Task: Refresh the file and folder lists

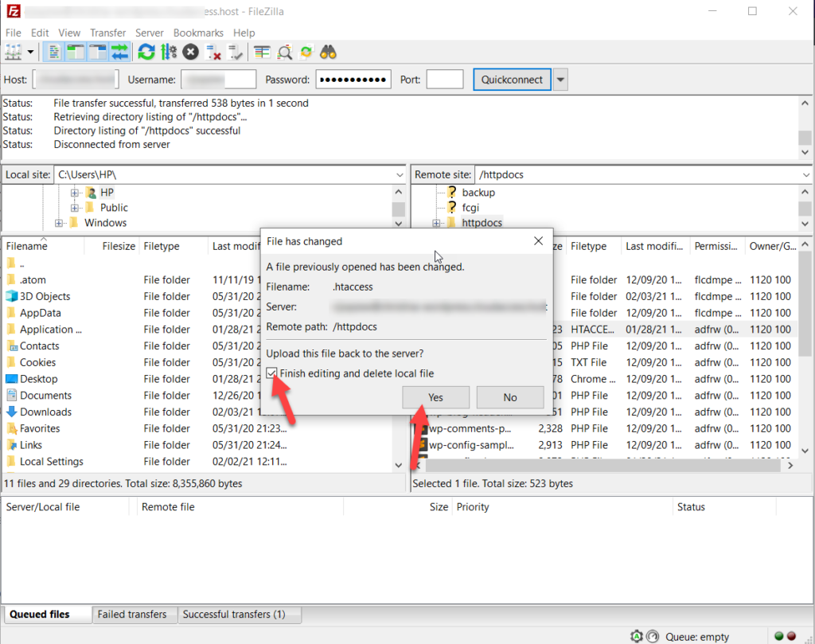Action: point(146,53)
